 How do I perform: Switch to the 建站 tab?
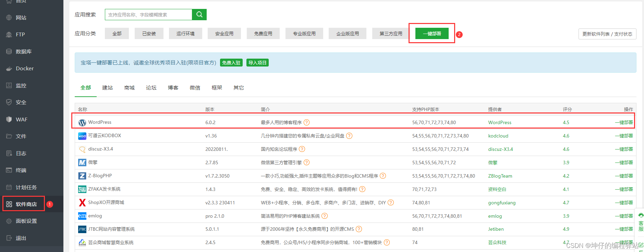click(x=107, y=88)
